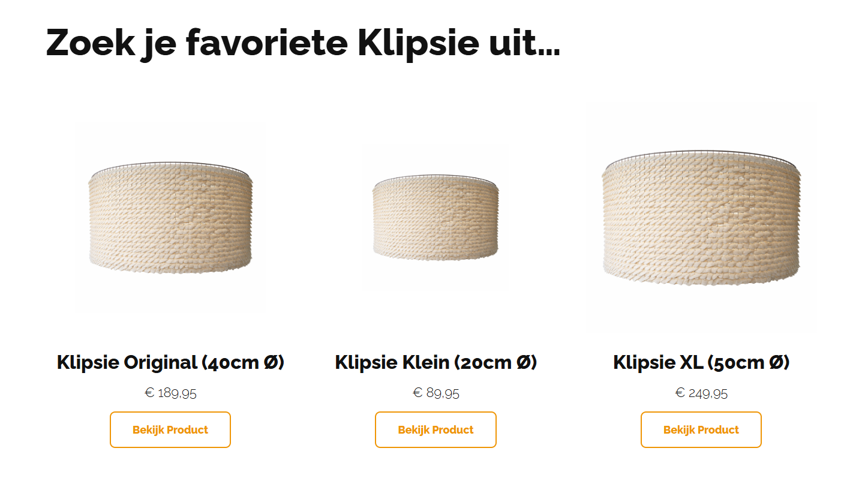Open the Klipsie Original (40cm Ø) title
Screen dimensions: 868x481
coord(170,363)
